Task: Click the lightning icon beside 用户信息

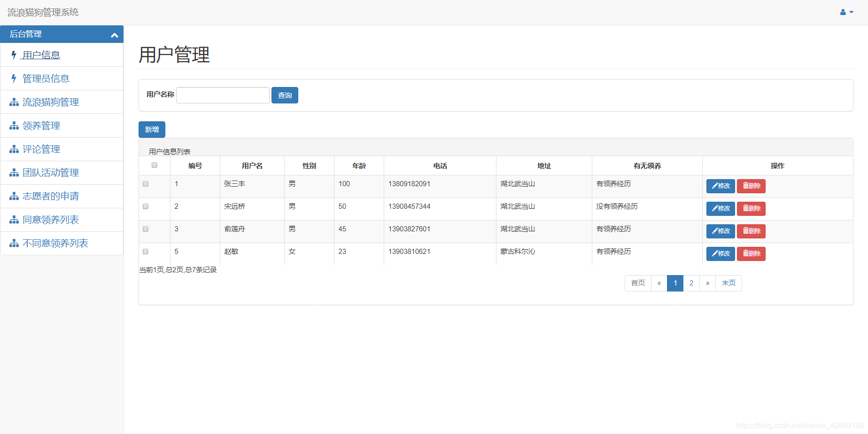Action: (14, 55)
